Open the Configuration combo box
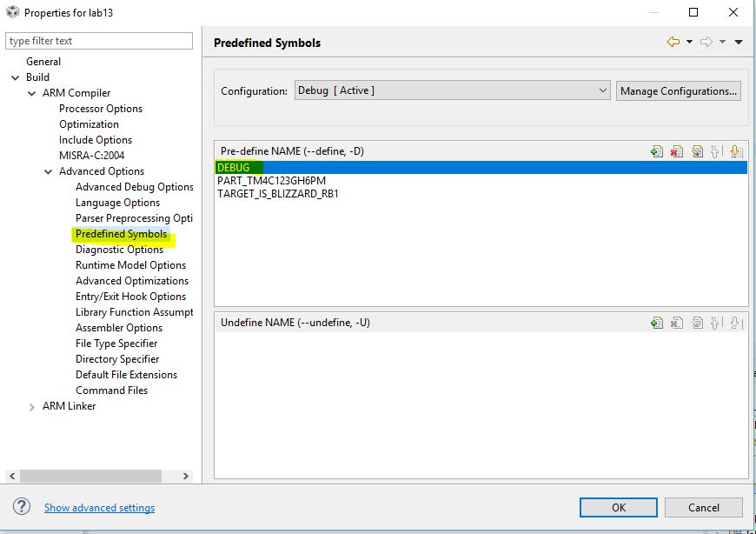 (x=452, y=90)
